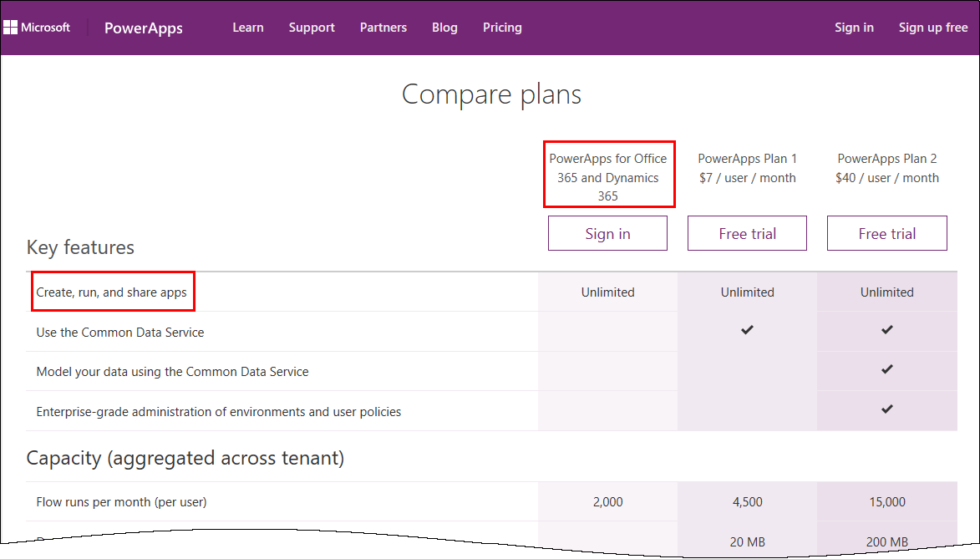This screenshot has width=980, height=559.
Task: Click the 4,500 flow runs value
Action: click(x=747, y=501)
